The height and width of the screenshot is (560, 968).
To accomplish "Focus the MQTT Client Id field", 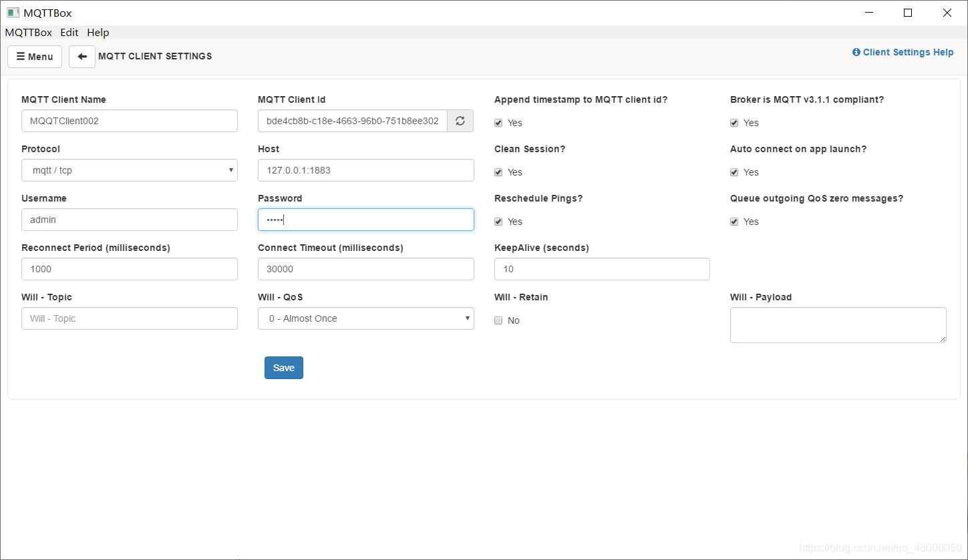I will pos(353,121).
